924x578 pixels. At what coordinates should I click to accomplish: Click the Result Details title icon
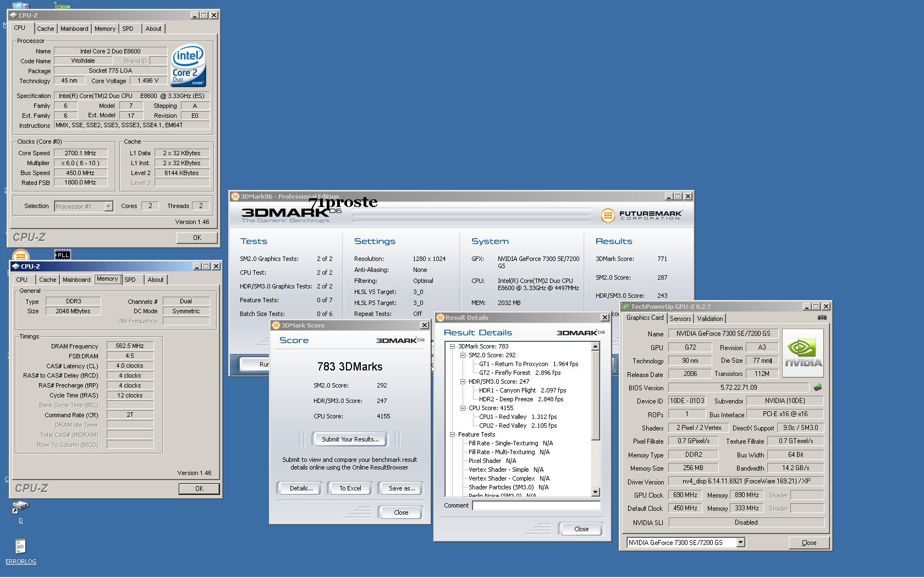coord(440,318)
